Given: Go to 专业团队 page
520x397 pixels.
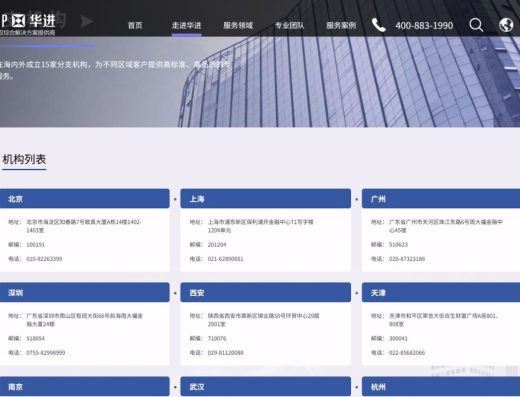Looking at the screenshot, I should [x=289, y=25].
